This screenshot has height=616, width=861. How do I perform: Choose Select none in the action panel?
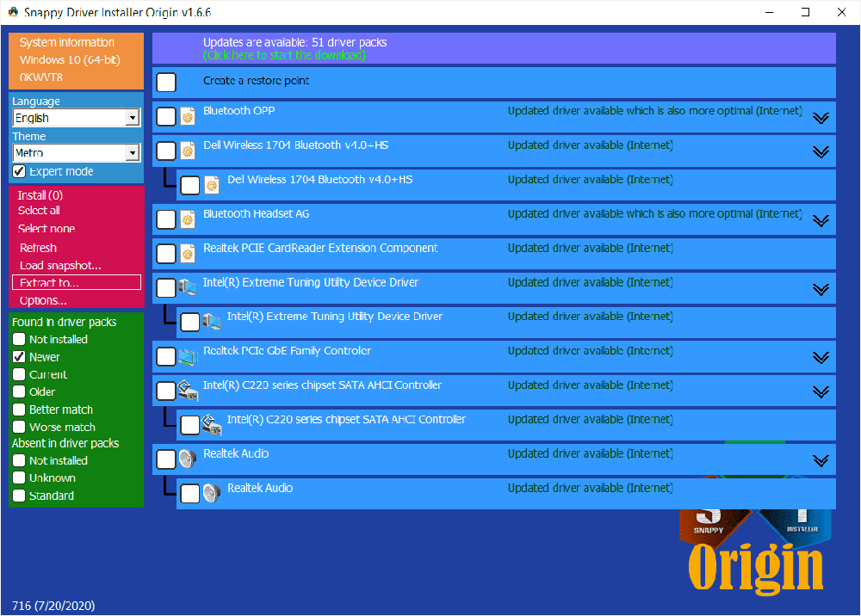pyautogui.click(x=46, y=229)
